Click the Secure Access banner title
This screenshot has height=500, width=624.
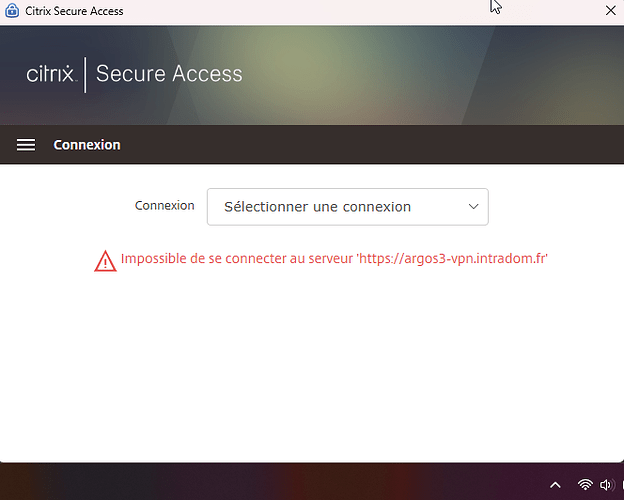pos(169,74)
